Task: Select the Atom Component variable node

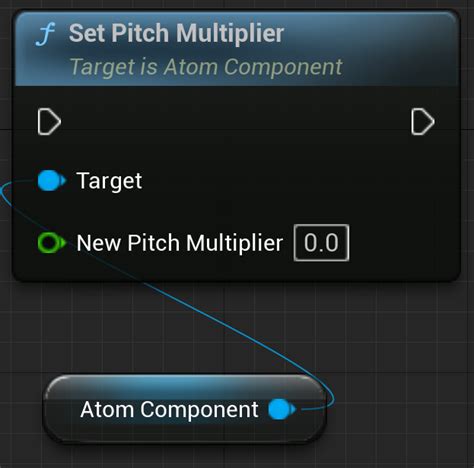Action: click(185, 409)
